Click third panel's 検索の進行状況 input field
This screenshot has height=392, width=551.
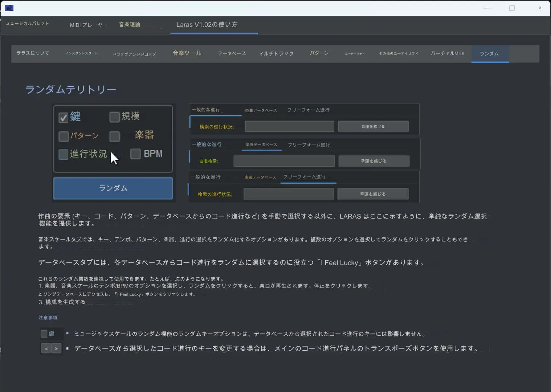tap(289, 194)
